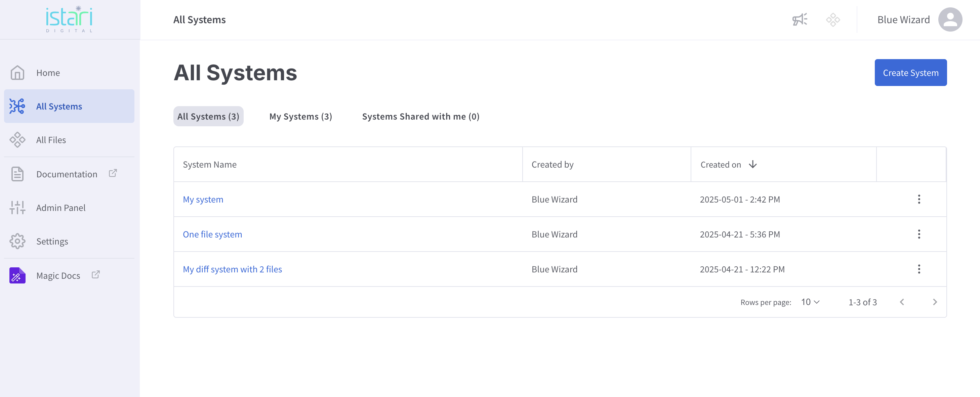Switch to My Systems (3) tab
Viewport: 980px width, 397px height.
pos(300,116)
